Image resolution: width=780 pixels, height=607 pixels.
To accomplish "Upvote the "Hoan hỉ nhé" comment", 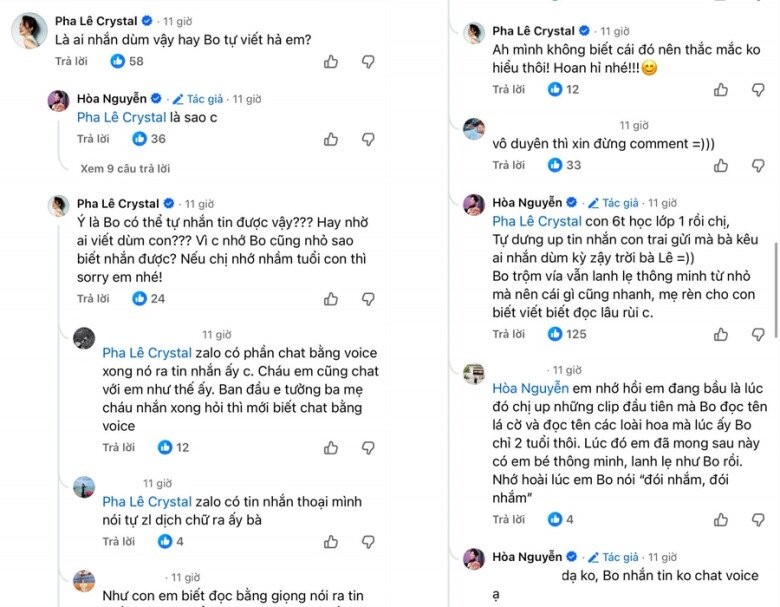I will pyautogui.click(x=721, y=89).
